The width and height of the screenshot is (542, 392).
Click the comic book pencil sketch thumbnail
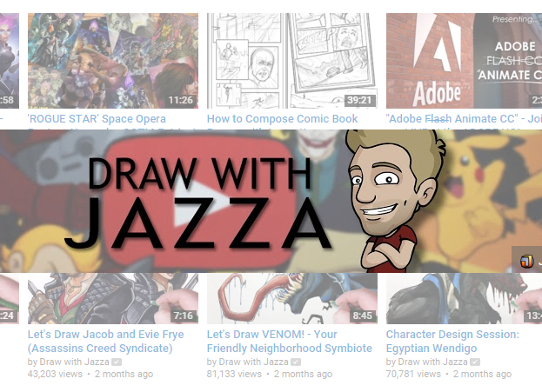point(292,61)
